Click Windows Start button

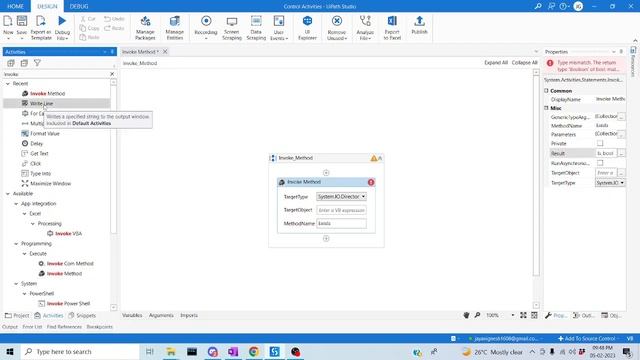(10, 351)
